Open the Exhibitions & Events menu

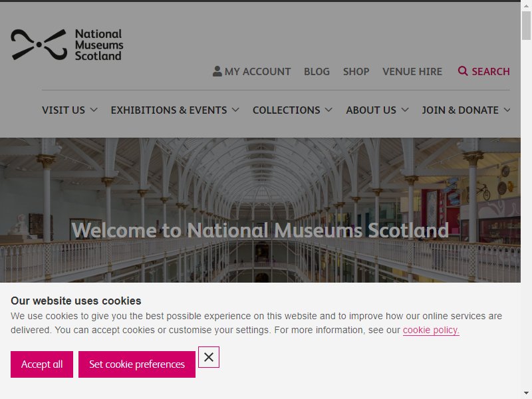tap(169, 110)
